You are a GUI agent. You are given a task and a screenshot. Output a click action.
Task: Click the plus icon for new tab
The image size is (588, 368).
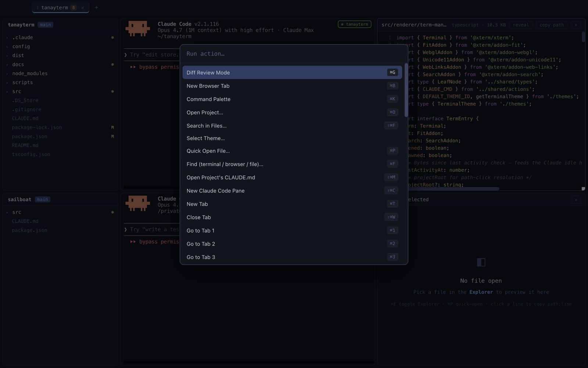point(96,7)
